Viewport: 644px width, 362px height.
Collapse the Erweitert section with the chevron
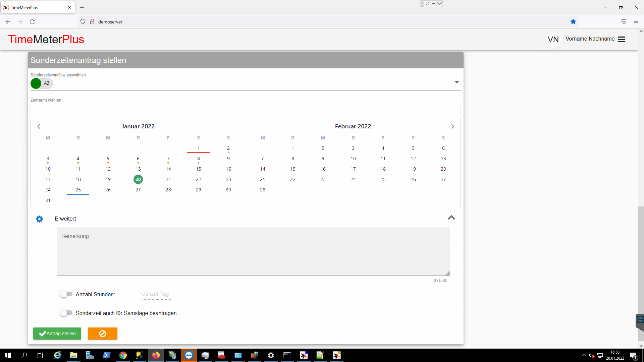[451, 218]
